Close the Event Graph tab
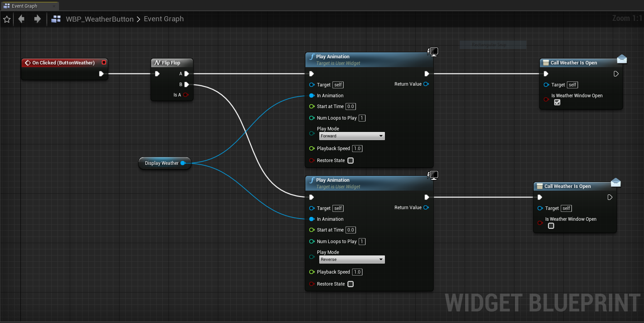 (54, 6)
